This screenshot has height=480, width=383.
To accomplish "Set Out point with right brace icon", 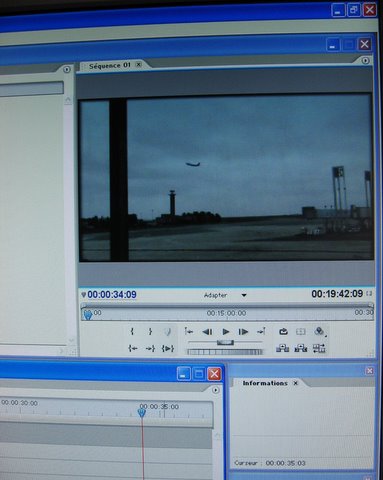I will pos(150,331).
